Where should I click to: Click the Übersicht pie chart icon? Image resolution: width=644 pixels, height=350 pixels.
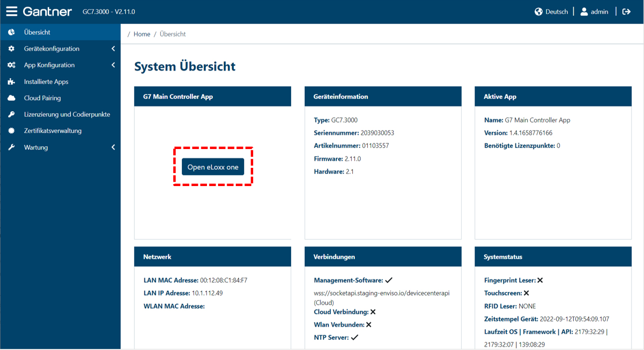click(12, 32)
